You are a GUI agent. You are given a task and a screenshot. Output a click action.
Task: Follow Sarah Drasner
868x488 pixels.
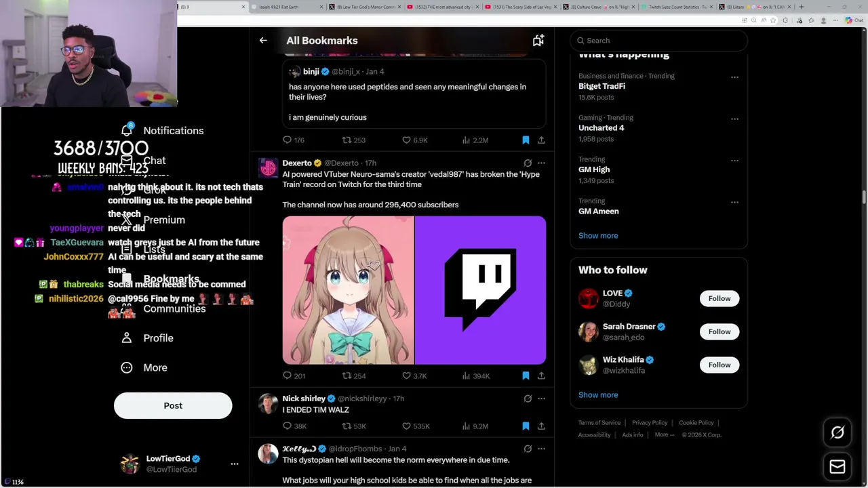(x=719, y=331)
